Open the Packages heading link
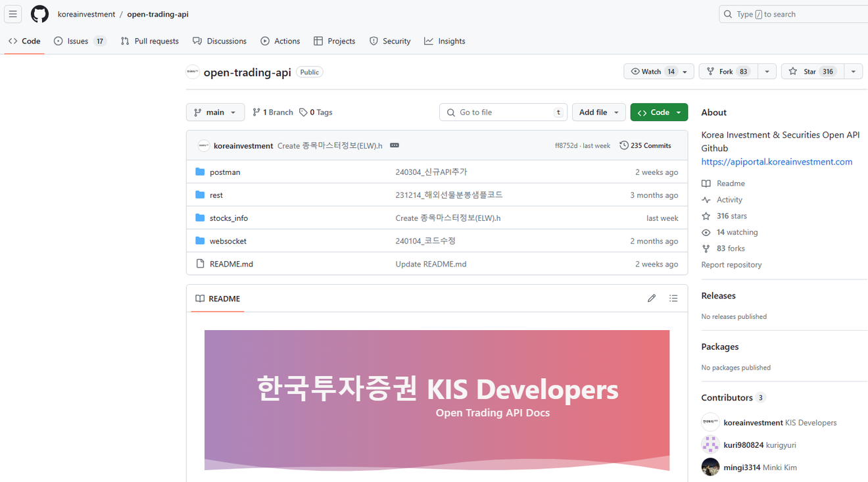The width and height of the screenshot is (868, 482). [x=720, y=347]
